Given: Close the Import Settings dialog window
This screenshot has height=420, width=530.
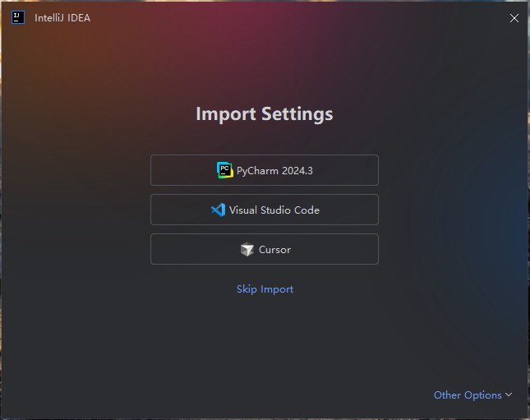Looking at the screenshot, I should (x=514, y=17).
